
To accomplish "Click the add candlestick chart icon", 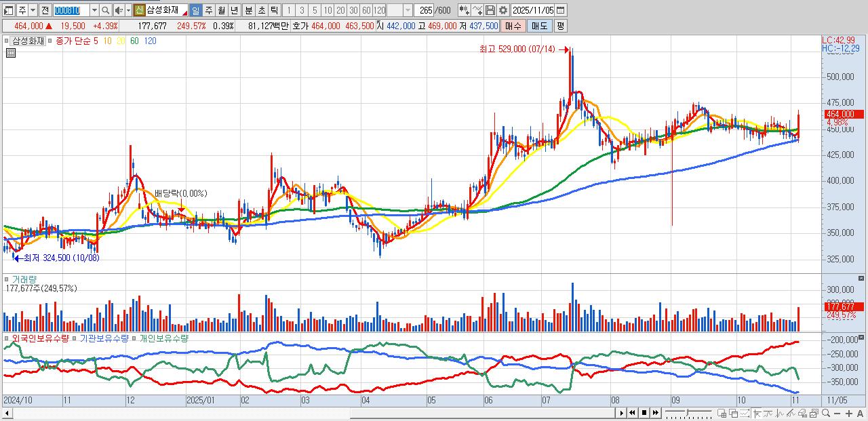I will click(x=463, y=10).
